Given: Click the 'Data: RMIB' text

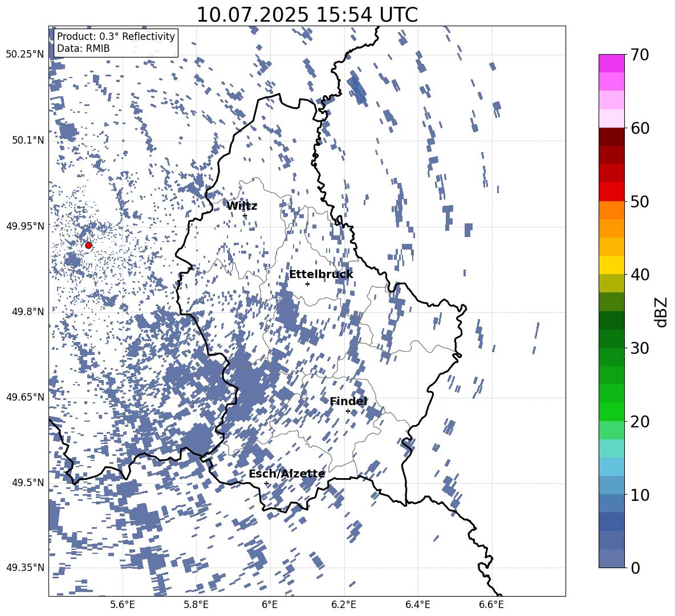Looking at the screenshot, I should tap(83, 48).
